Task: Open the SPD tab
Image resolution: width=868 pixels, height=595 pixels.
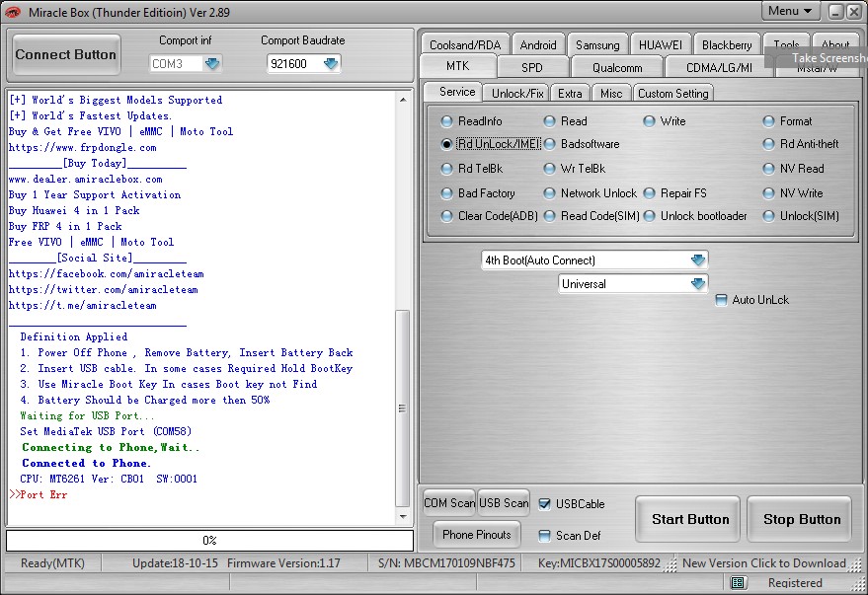Action: click(x=532, y=67)
